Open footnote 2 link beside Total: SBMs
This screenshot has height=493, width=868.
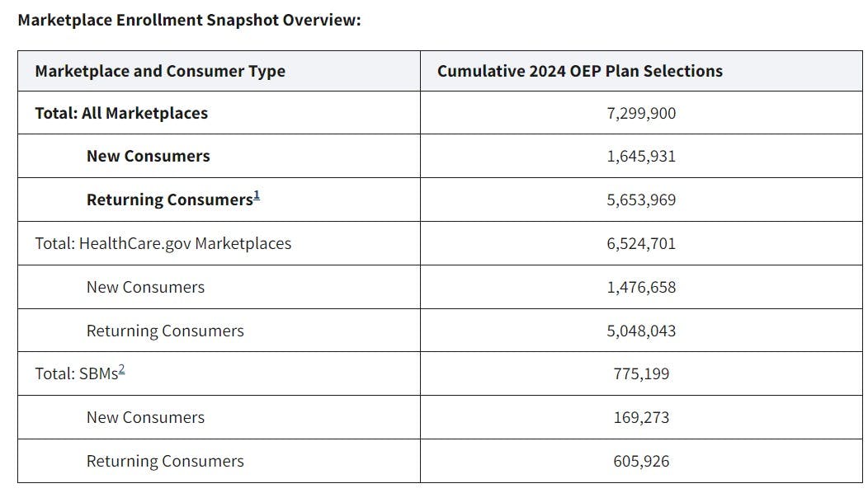(121, 370)
